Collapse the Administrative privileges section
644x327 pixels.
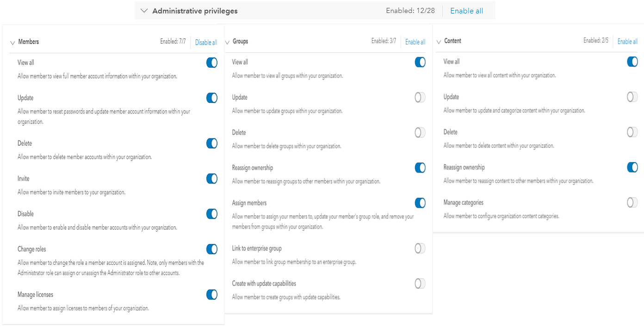144,10
